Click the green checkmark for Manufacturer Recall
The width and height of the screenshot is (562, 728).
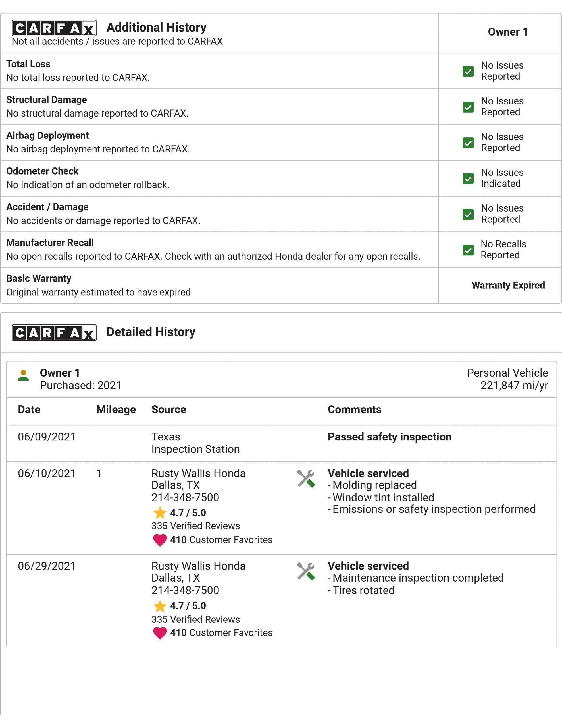click(468, 250)
